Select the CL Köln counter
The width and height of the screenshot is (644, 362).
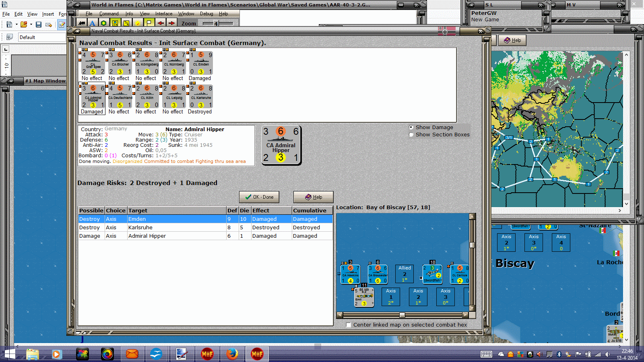147,97
